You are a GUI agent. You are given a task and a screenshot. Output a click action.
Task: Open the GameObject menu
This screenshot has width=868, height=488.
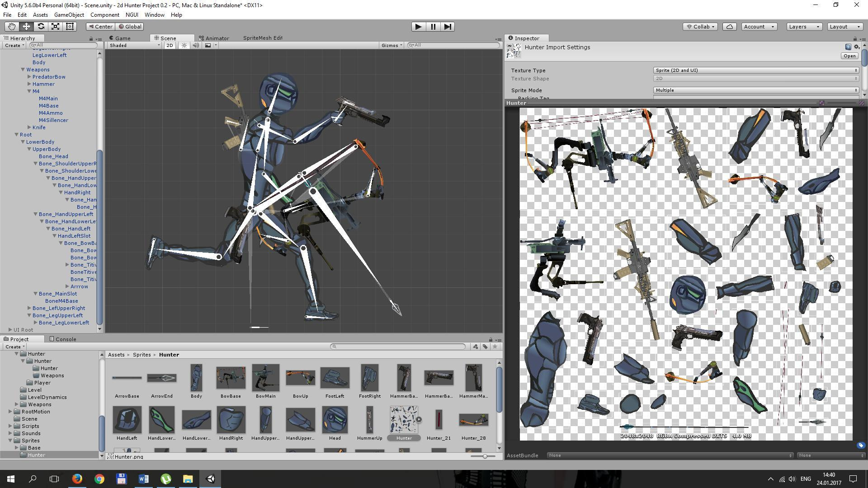pyautogui.click(x=69, y=15)
